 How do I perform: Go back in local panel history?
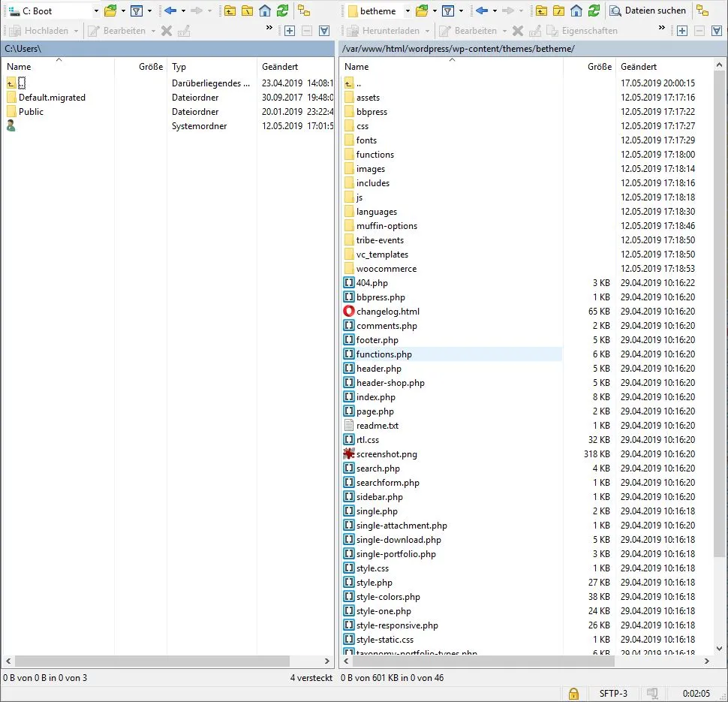(170, 11)
